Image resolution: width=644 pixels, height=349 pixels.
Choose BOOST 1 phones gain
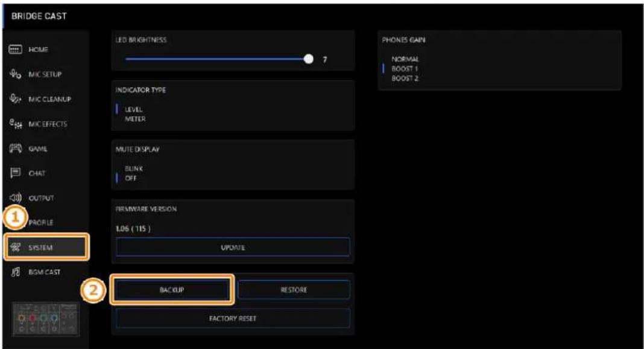[x=405, y=69]
